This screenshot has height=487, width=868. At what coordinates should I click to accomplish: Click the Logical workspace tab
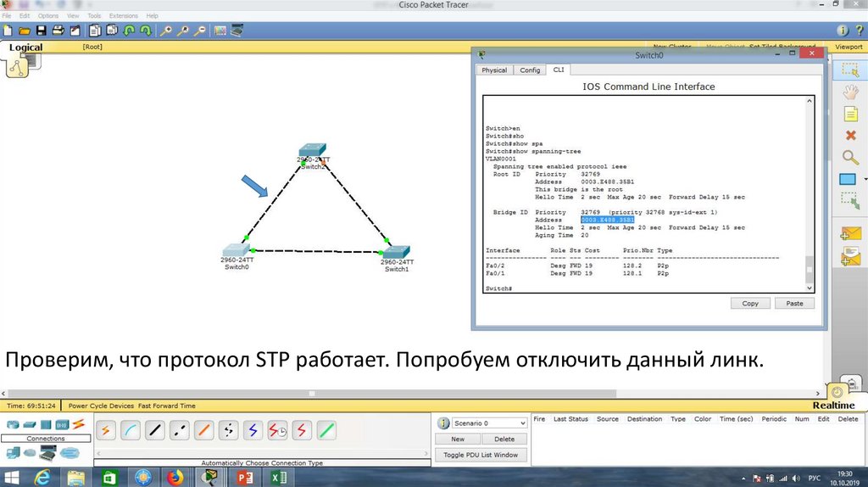click(25, 48)
